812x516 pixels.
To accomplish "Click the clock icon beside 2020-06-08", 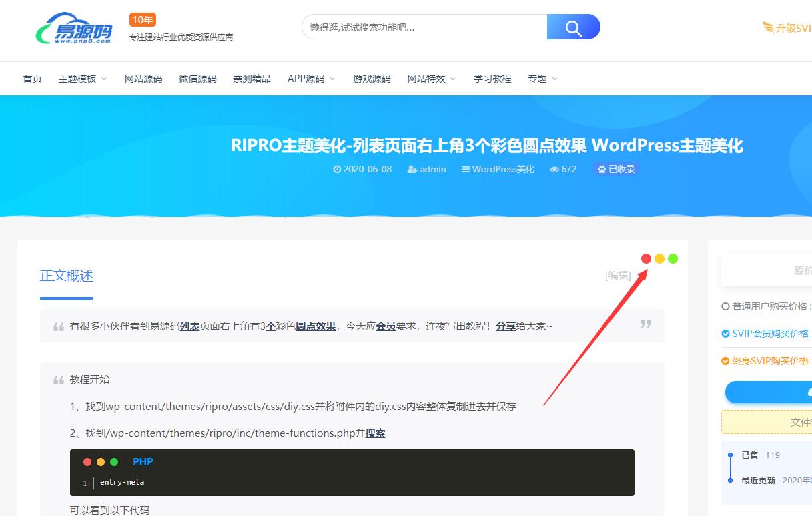I will coord(337,170).
